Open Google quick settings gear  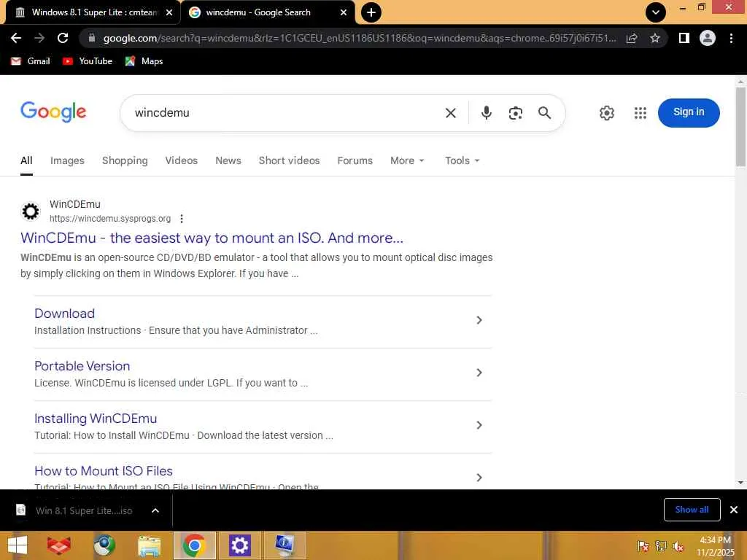pos(606,113)
